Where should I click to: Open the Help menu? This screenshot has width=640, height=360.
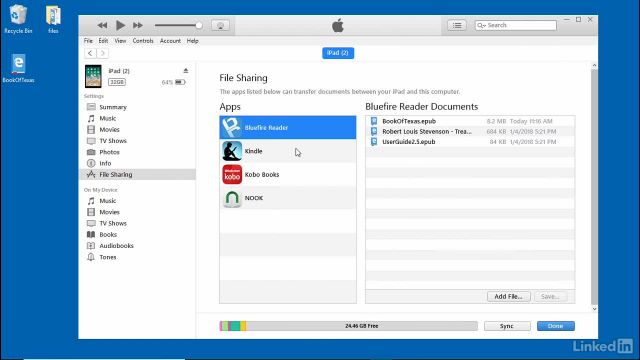point(192,41)
